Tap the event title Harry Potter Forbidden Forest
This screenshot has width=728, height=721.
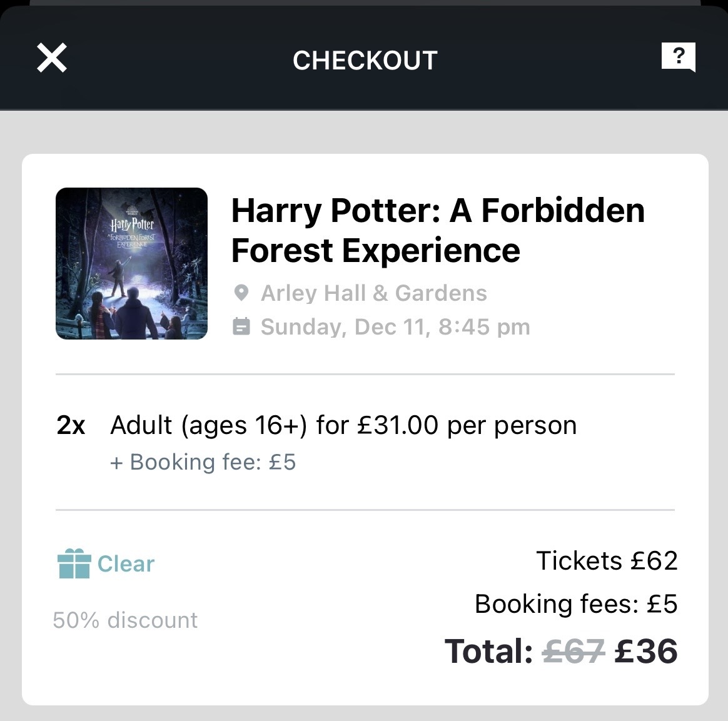click(438, 230)
